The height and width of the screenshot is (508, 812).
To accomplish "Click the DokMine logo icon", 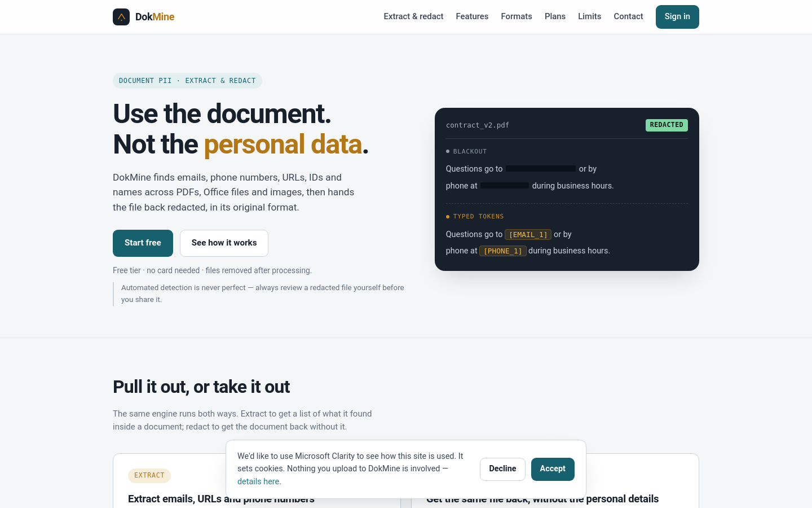I will [121, 17].
